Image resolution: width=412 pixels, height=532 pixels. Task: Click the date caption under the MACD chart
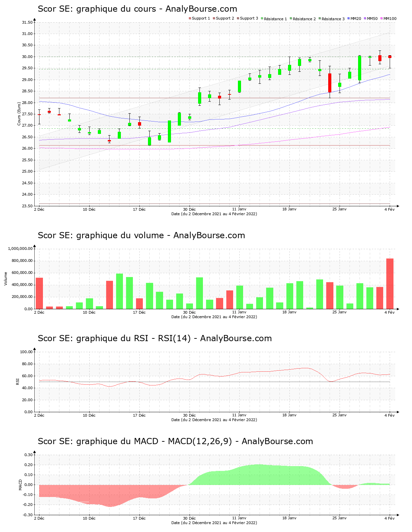(x=214, y=523)
